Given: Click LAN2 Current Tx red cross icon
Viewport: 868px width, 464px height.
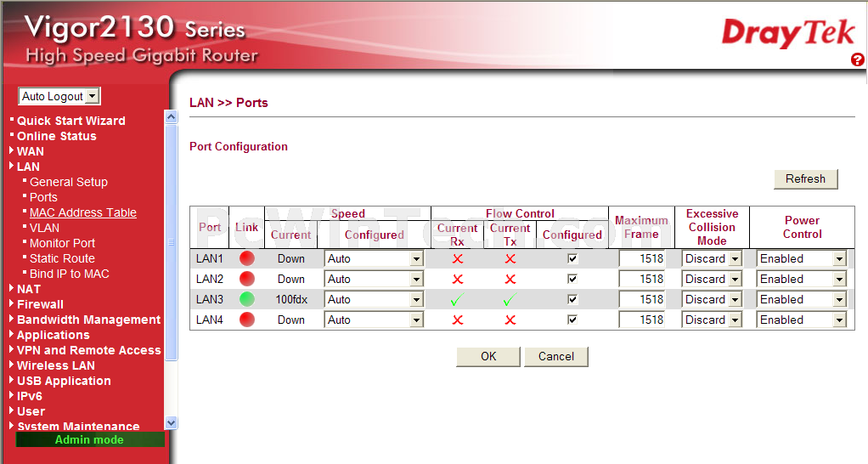Looking at the screenshot, I should [x=510, y=279].
